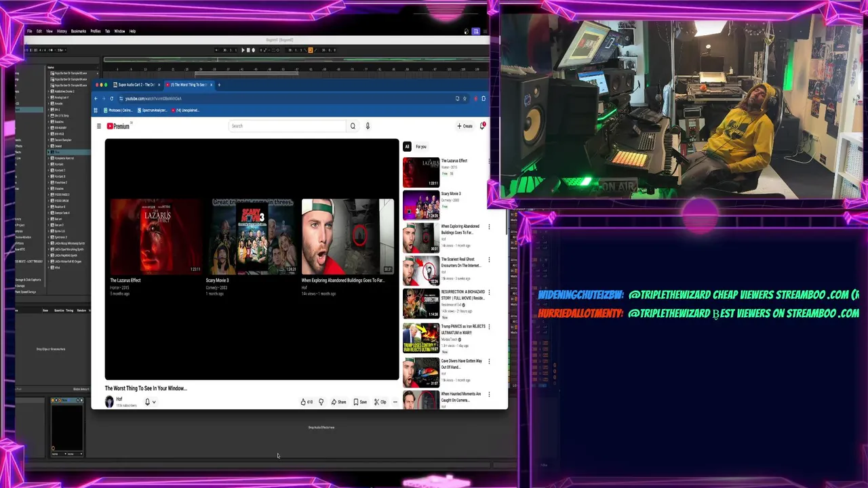Image resolution: width=868 pixels, height=488 pixels.
Task: Expand Kontakt 7 in DAW browser
Action: pos(48,170)
